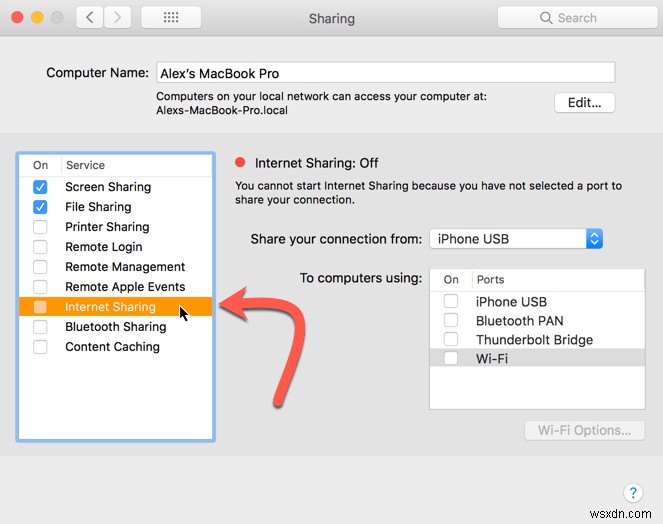The image size is (663, 524).
Task: Select Screen Sharing service row
Action: tap(115, 187)
